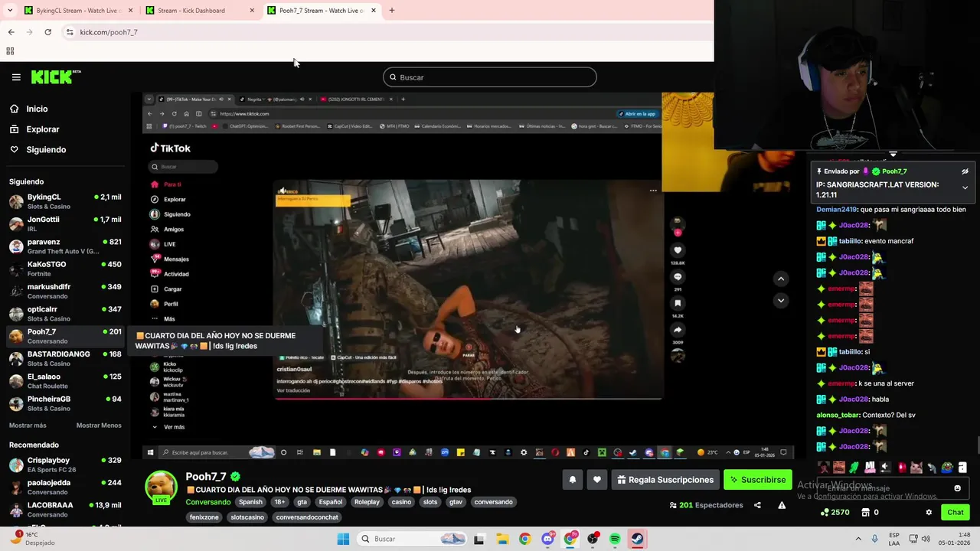Click username alonso_tobar in chat

click(x=838, y=415)
